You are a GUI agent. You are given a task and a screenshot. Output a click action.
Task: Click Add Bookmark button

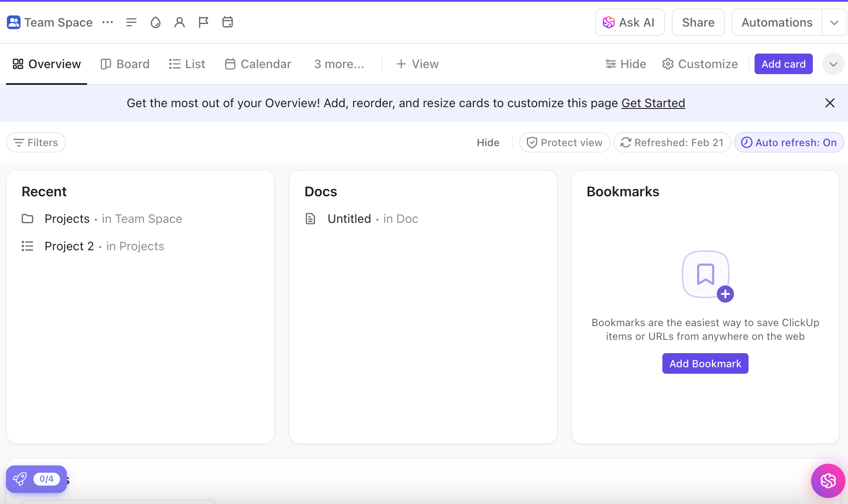[x=705, y=363]
